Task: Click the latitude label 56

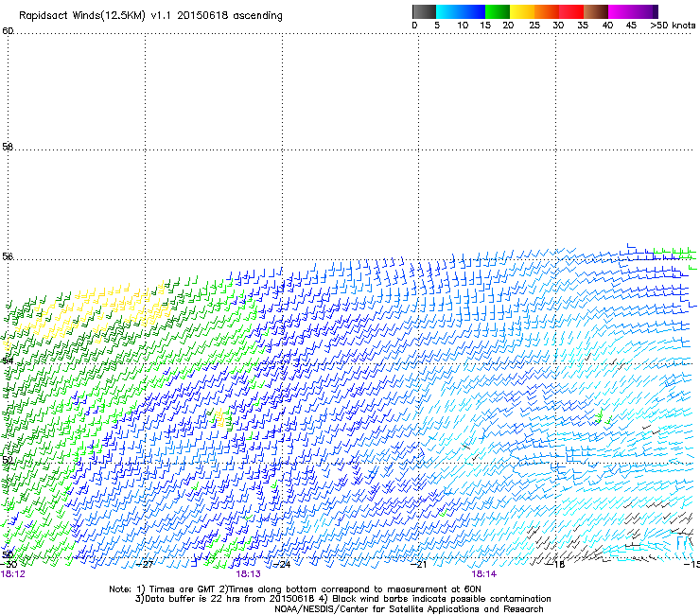Action: pyautogui.click(x=8, y=256)
